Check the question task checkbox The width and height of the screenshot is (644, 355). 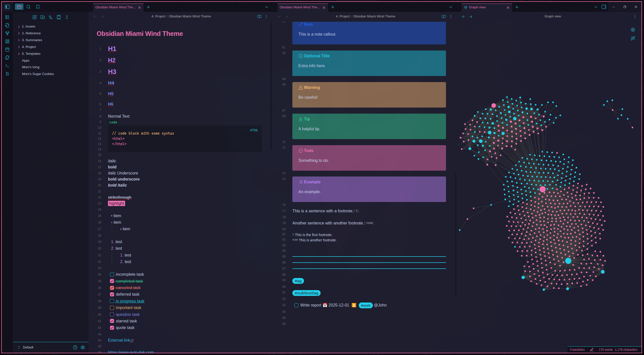click(x=112, y=314)
